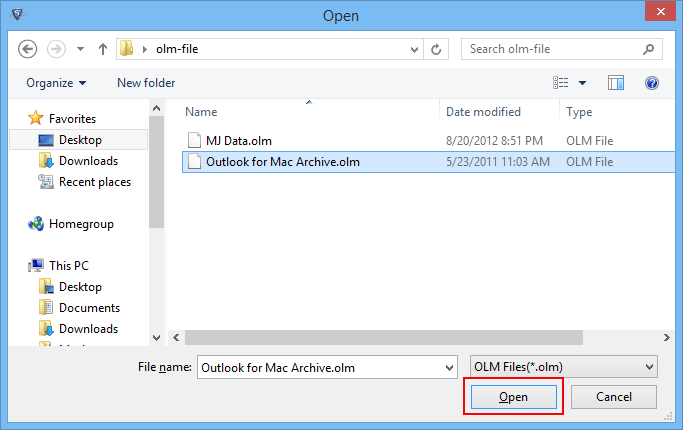Open the Help button
This screenshot has width=683, height=430.
click(652, 83)
